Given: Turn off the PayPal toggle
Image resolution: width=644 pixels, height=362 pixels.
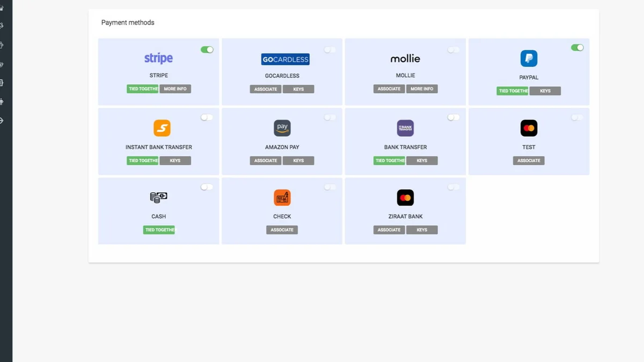Looking at the screenshot, I should (577, 48).
